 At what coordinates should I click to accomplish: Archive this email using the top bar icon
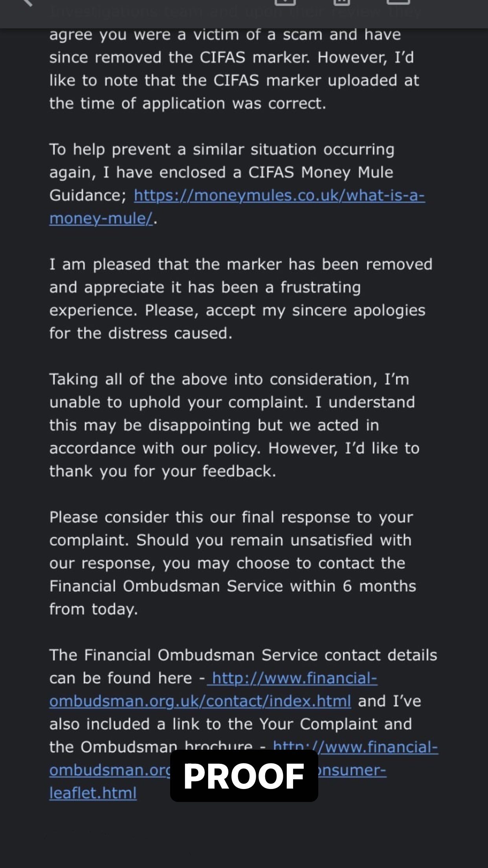(x=285, y=2)
